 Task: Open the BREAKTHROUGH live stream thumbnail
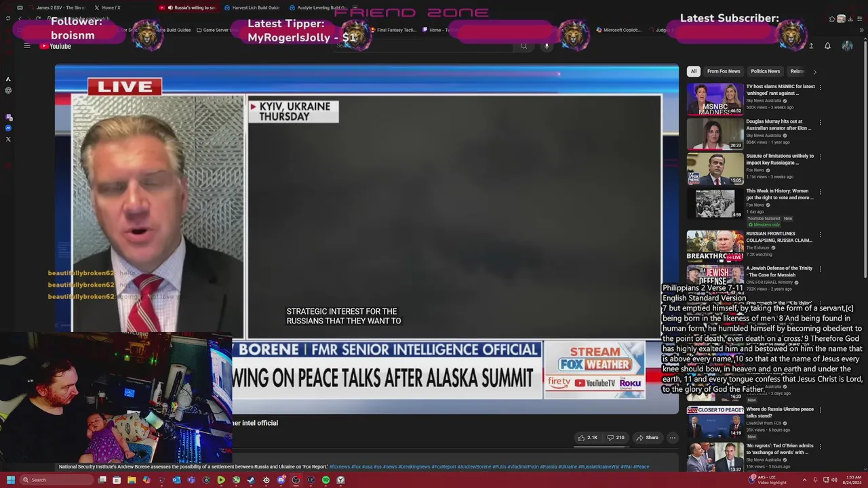[x=715, y=245]
